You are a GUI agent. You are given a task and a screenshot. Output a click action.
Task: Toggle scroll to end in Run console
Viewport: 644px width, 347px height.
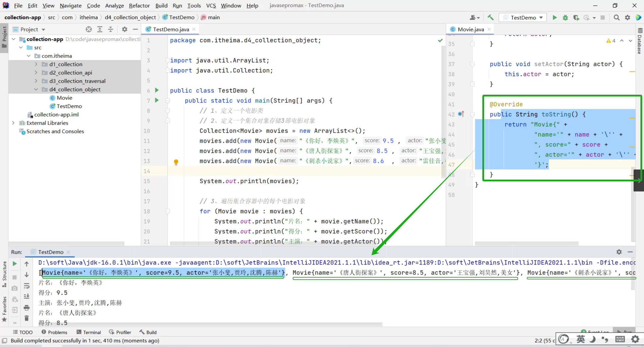[26, 296]
